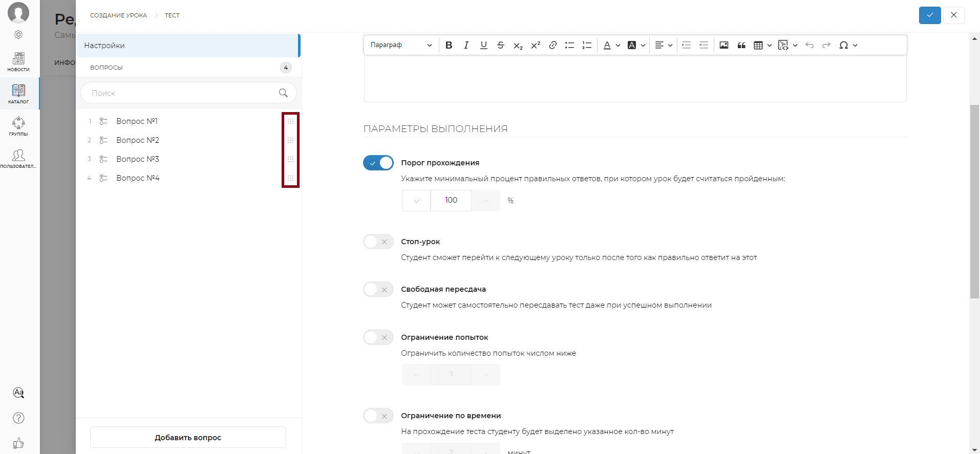The image size is (980, 454).
Task: Increase indent in editor
Action: (x=687, y=45)
